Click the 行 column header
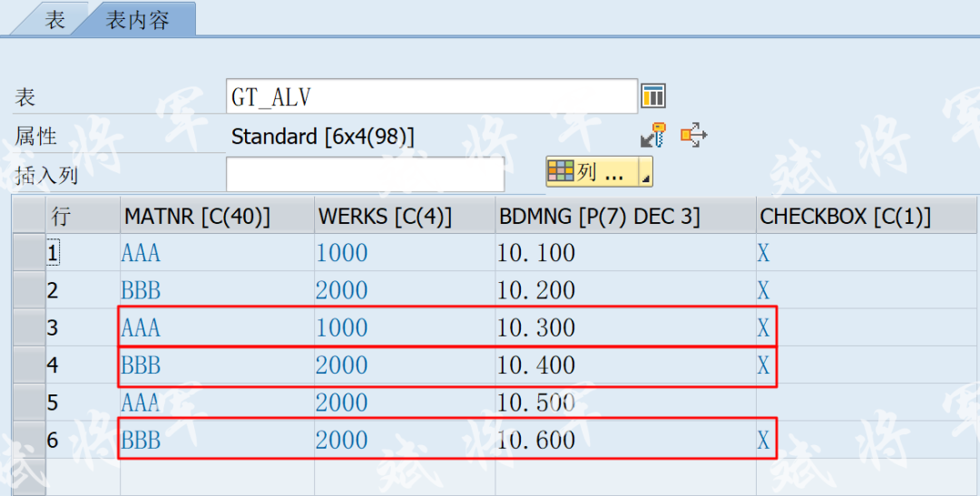This screenshot has height=496, width=980. [x=83, y=216]
